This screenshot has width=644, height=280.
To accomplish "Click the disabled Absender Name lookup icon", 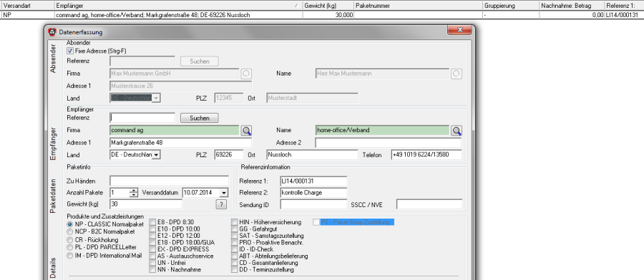I will click(457, 74).
